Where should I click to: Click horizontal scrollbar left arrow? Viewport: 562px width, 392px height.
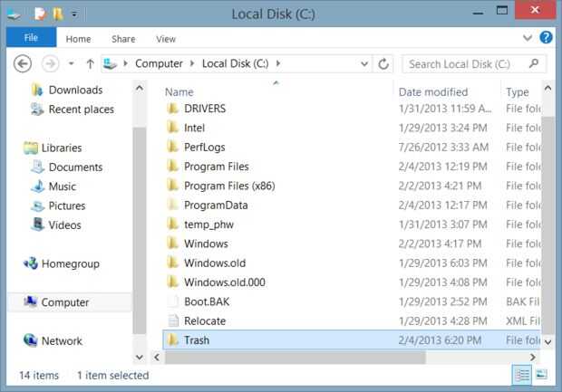pos(157,357)
